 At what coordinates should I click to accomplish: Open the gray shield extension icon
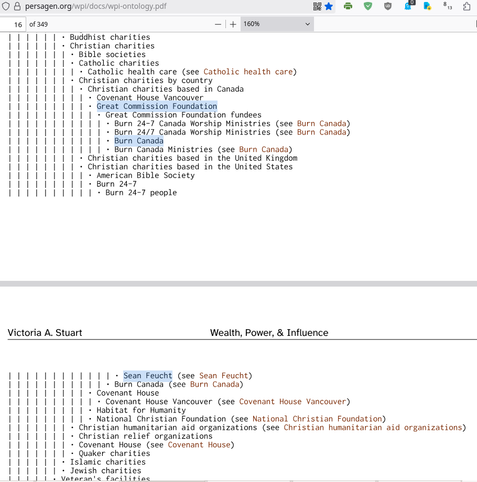(x=388, y=6)
